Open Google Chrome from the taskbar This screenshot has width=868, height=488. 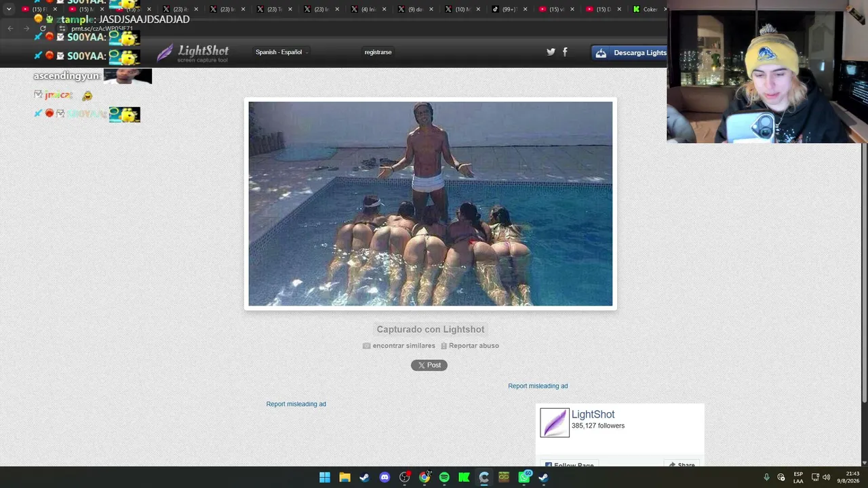[425, 477]
